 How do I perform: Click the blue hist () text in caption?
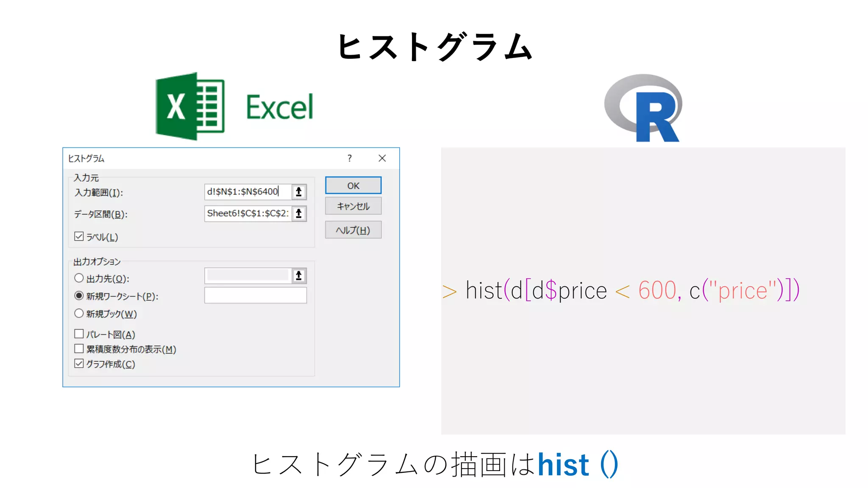[578, 465]
